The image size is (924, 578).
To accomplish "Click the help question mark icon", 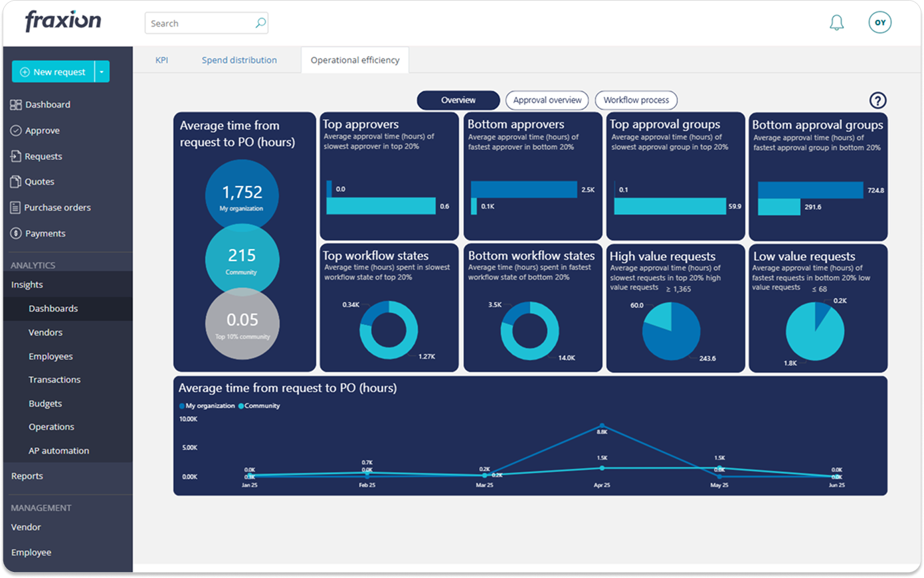I will tap(878, 100).
